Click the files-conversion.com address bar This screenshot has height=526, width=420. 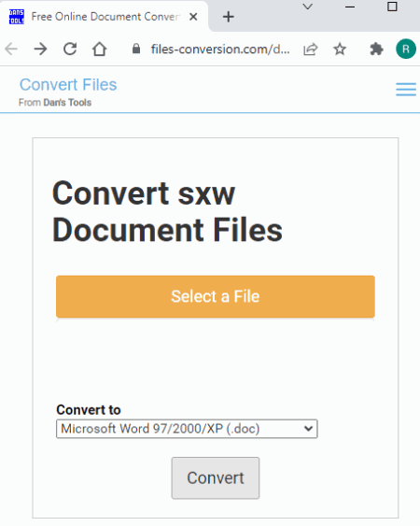pyautogui.click(x=220, y=50)
